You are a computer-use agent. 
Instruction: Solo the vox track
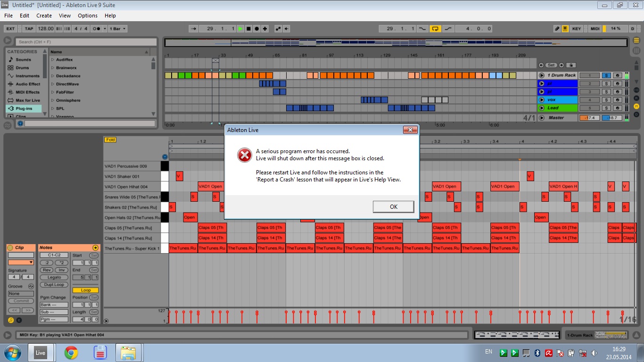coord(606,100)
